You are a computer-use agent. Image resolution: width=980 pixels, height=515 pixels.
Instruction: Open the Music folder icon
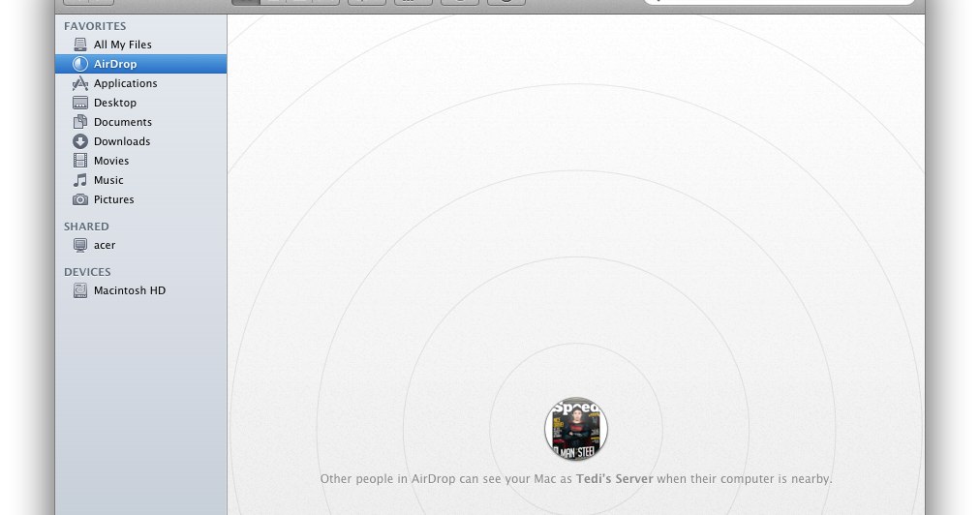tap(80, 180)
